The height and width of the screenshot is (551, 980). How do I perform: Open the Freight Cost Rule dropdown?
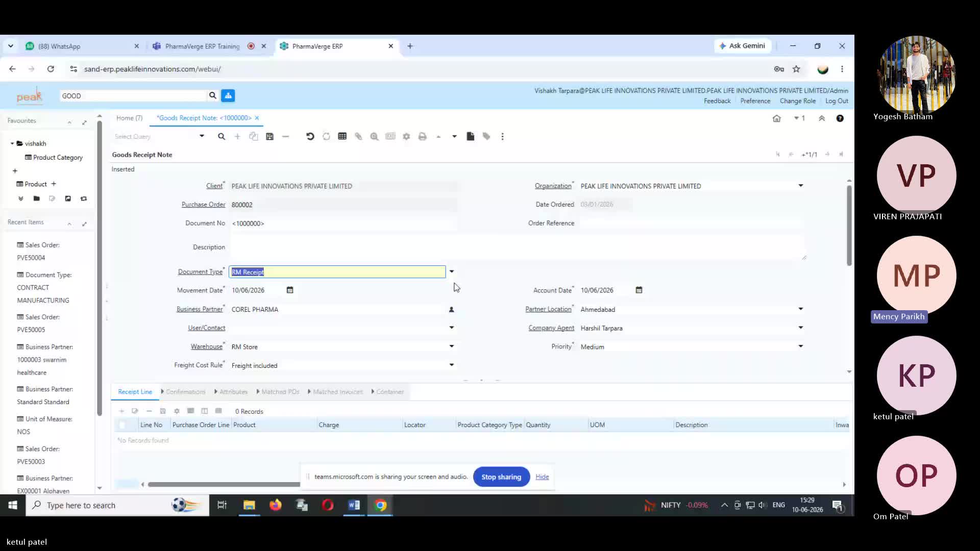point(452,365)
